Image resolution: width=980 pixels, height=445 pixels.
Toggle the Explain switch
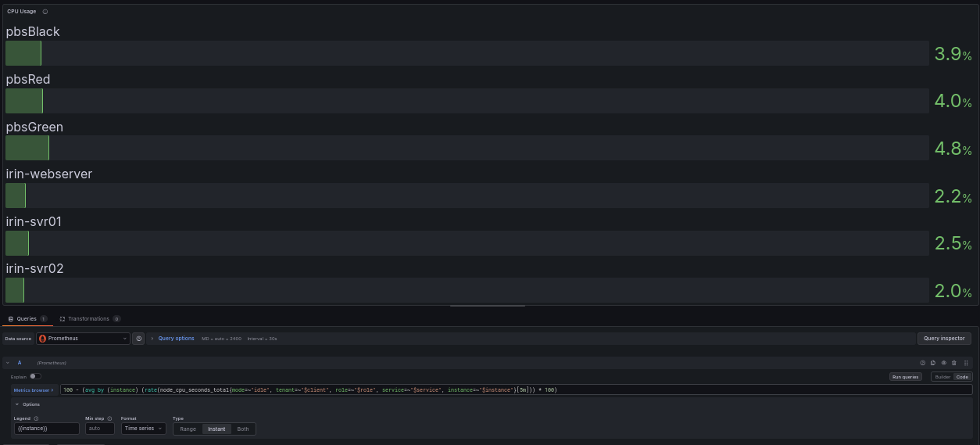pyautogui.click(x=35, y=376)
